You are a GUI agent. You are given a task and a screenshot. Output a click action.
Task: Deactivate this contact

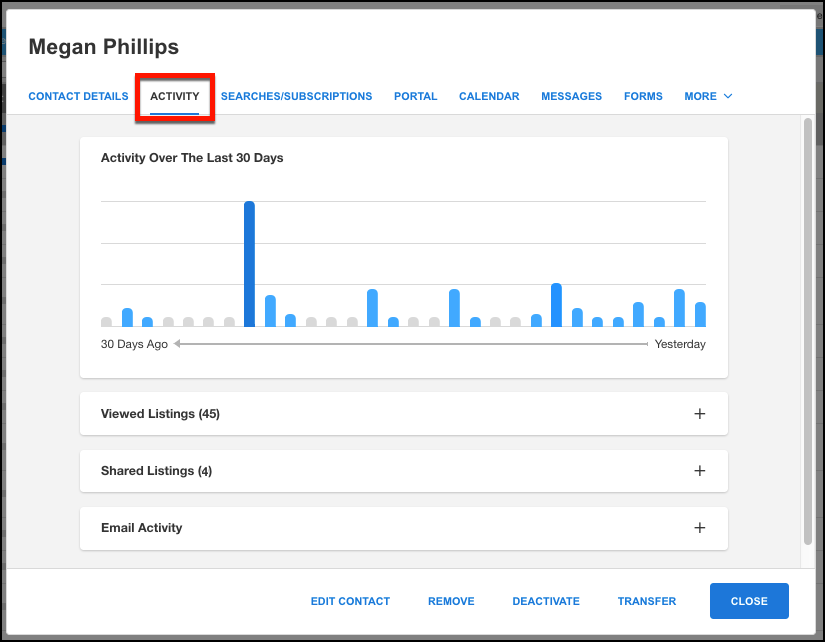point(546,602)
